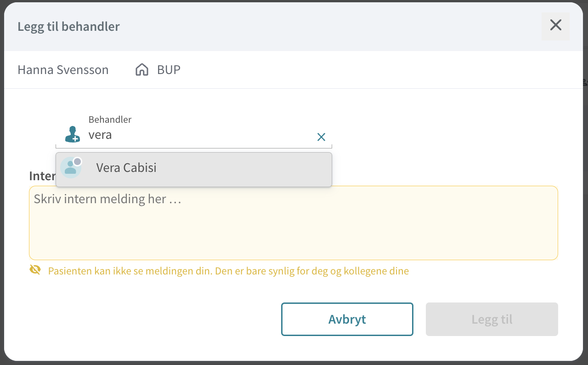This screenshot has height=365, width=588.
Task: Click the Skriv intern melding her placeholder text
Action: coord(107,200)
